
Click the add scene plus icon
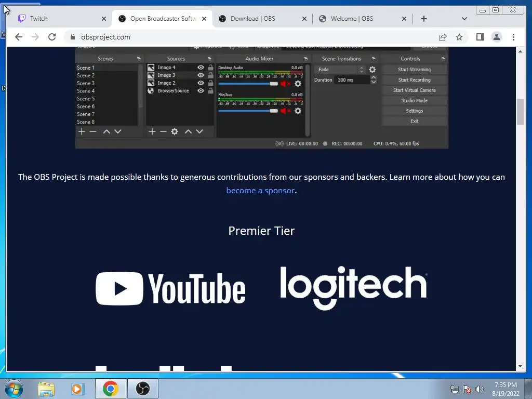82,131
